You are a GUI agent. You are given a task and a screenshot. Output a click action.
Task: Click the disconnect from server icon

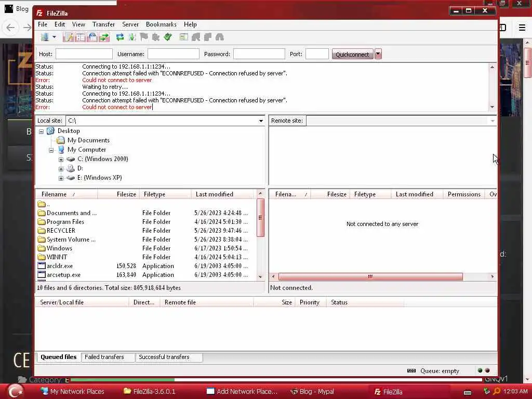(156, 37)
